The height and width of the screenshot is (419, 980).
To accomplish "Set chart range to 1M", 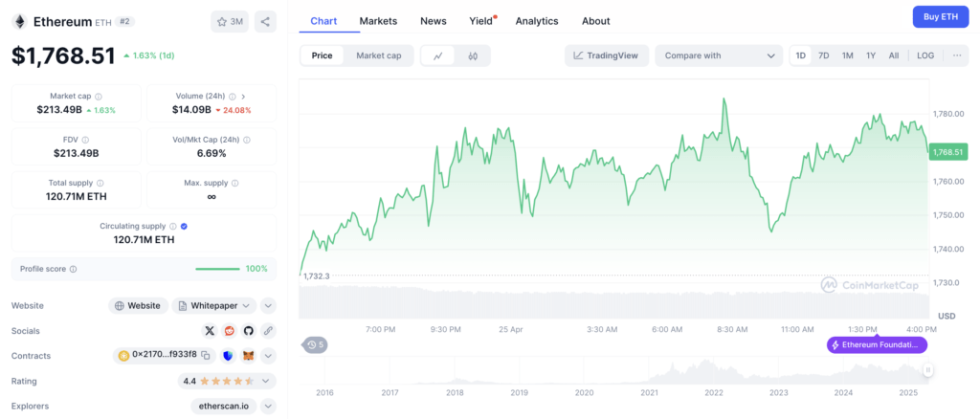I will click(848, 55).
